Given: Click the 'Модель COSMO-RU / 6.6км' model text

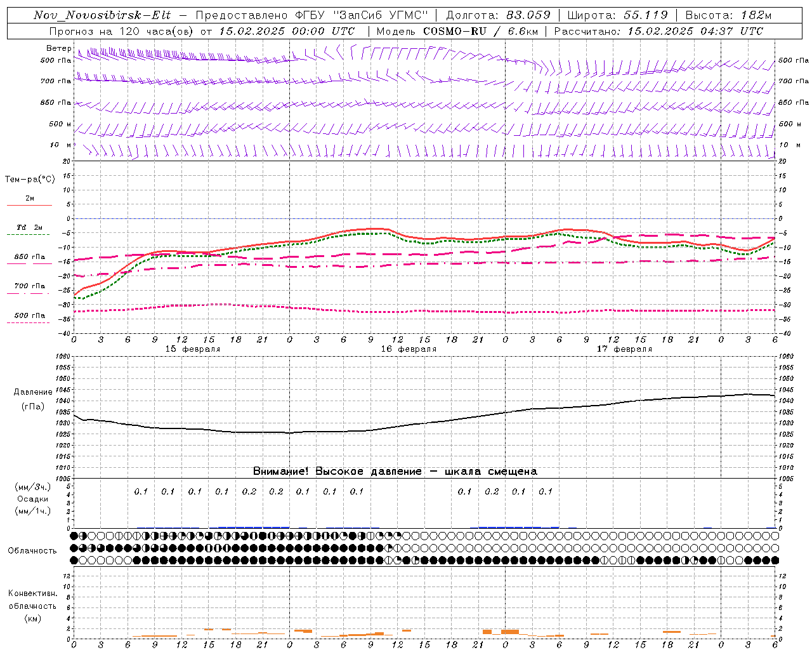Looking at the screenshot, I should (457, 31).
